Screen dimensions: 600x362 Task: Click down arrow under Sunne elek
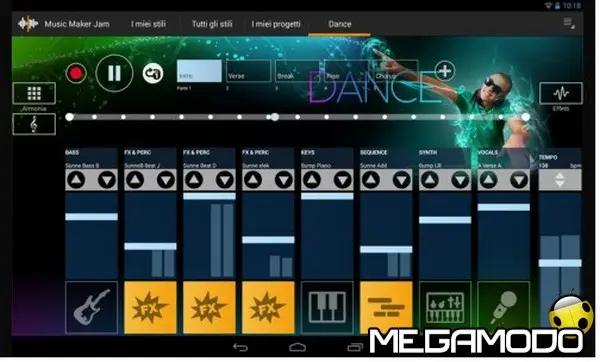[284, 179]
